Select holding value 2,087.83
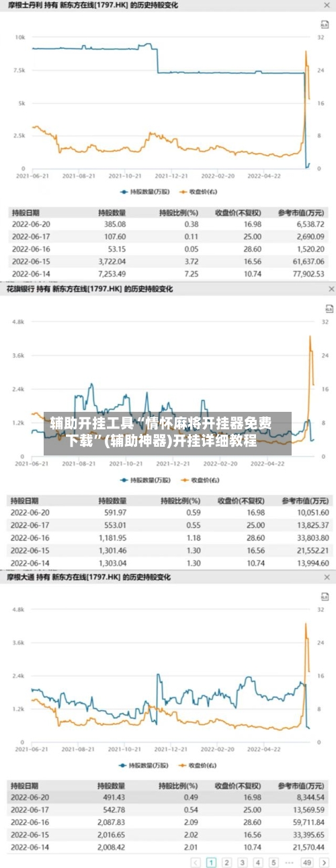Image resolution: width=336 pixels, height=868 pixels. (112, 822)
